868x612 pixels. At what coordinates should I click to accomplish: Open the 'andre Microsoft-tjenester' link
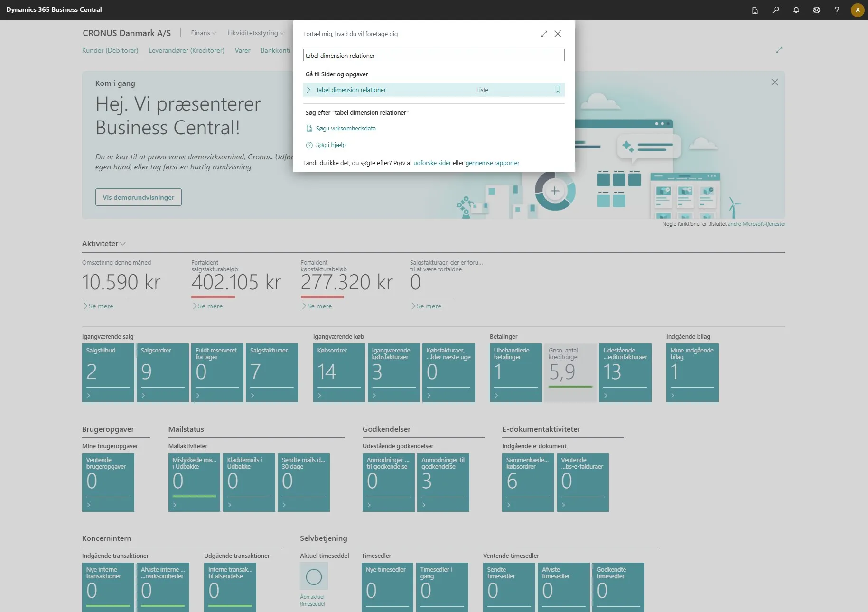click(756, 224)
